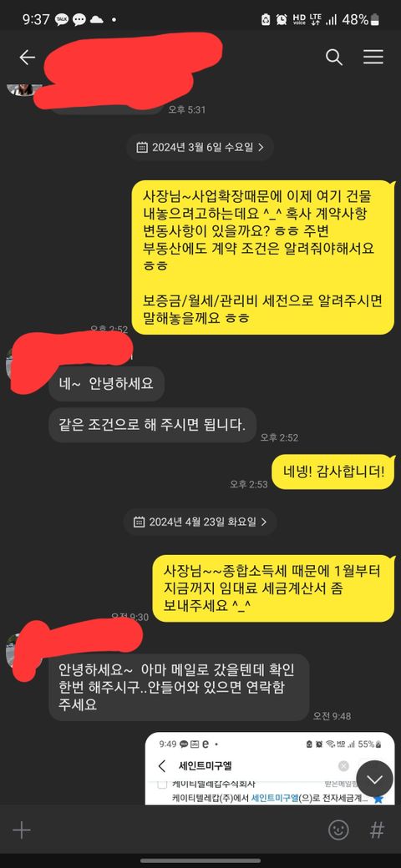
Task: Jump to latest with down-arrow button
Action: [375, 779]
